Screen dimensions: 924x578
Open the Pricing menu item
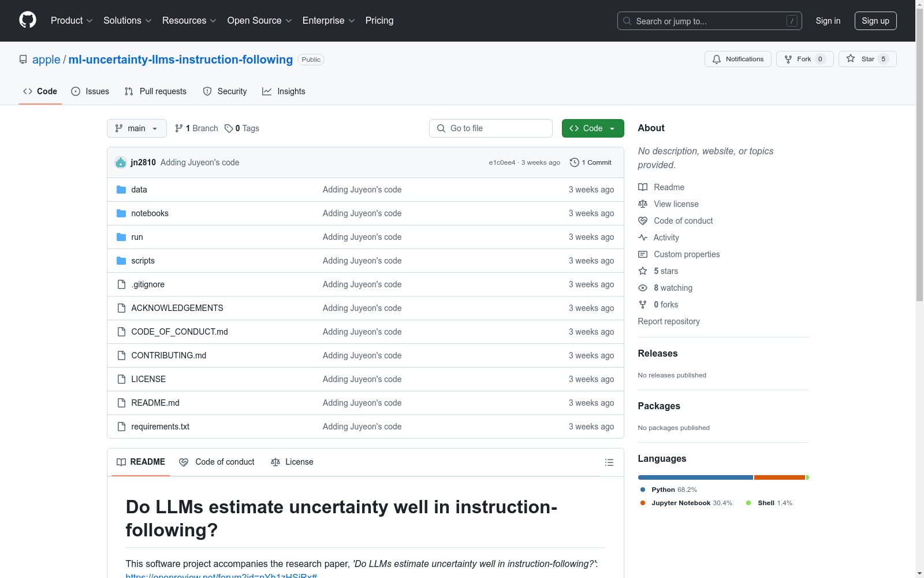pos(379,21)
